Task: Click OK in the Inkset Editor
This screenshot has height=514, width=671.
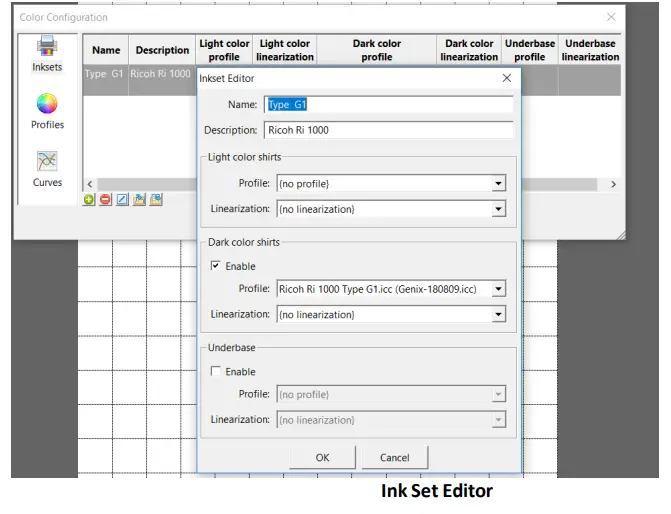Action: pos(322,458)
